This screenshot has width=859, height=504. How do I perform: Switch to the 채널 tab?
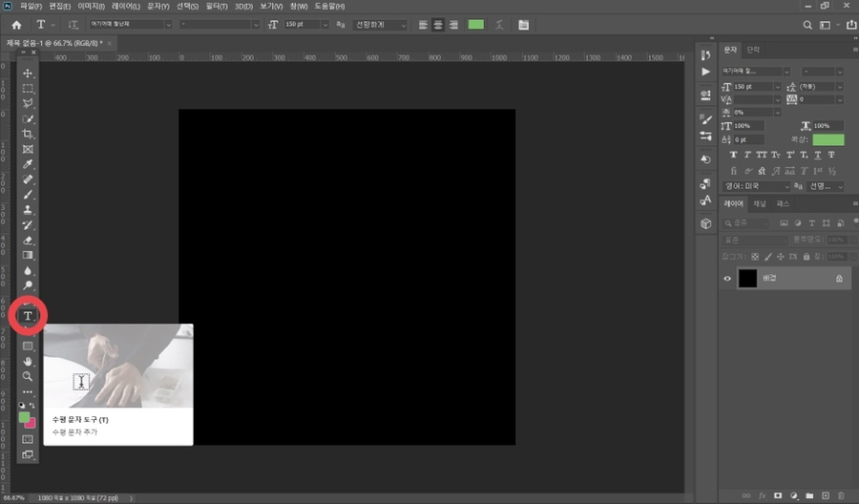(760, 203)
